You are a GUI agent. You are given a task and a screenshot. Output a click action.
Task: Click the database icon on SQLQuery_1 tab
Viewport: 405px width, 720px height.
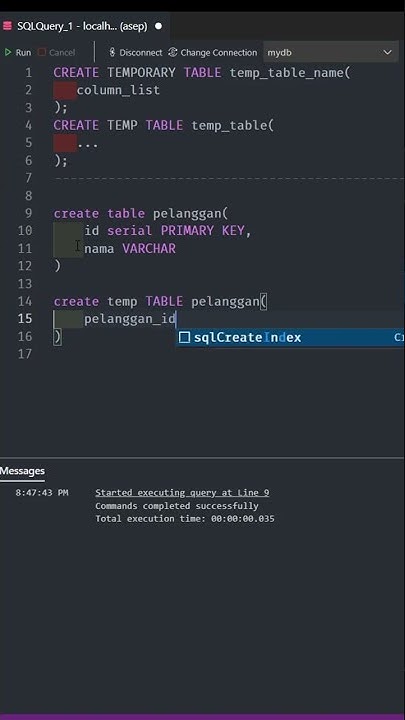tap(7, 26)
